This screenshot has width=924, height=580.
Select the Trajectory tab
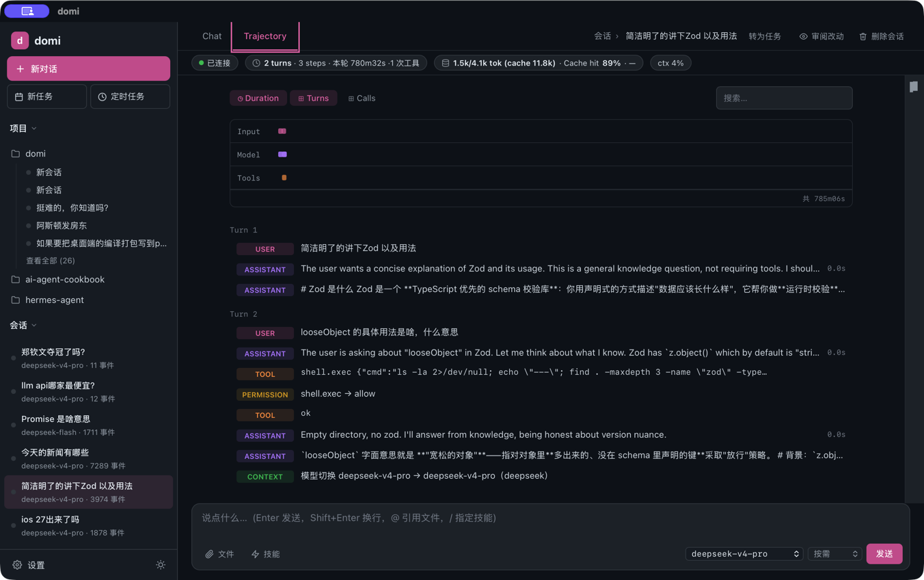[x=265, y=36]
